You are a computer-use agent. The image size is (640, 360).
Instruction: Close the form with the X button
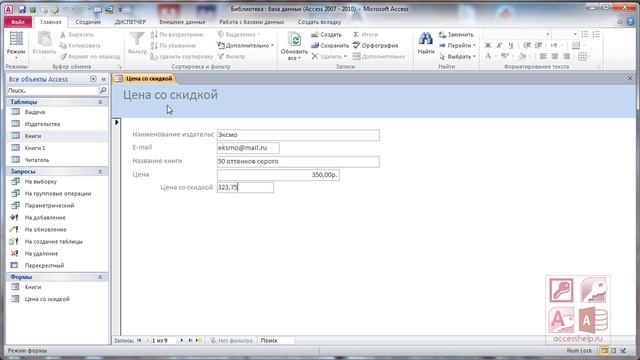[630, 78]
